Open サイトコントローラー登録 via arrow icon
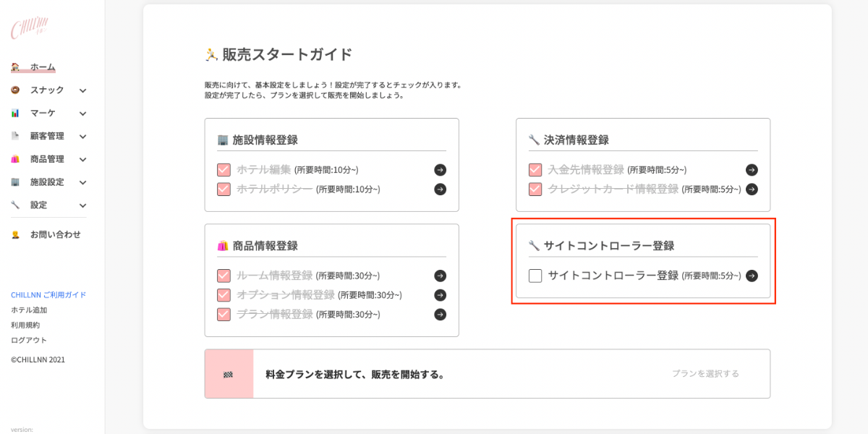The image size is (868, 434). point(752,276)
